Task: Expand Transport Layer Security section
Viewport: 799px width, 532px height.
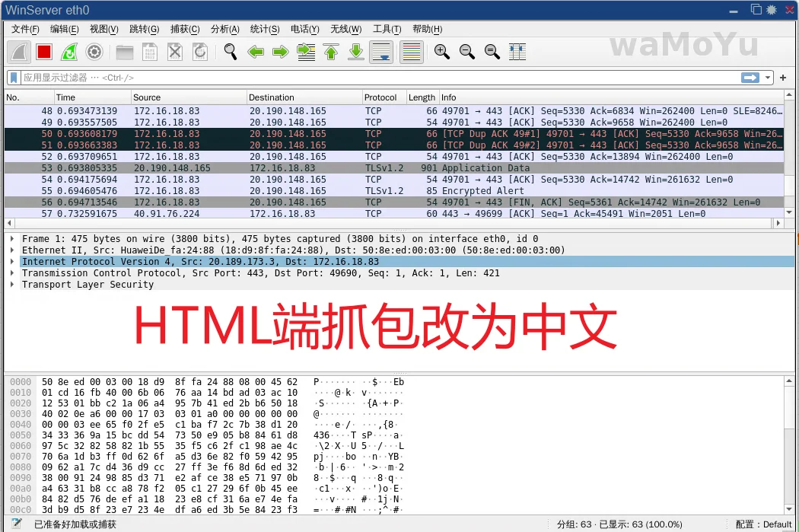Action: tap(12, 285)
